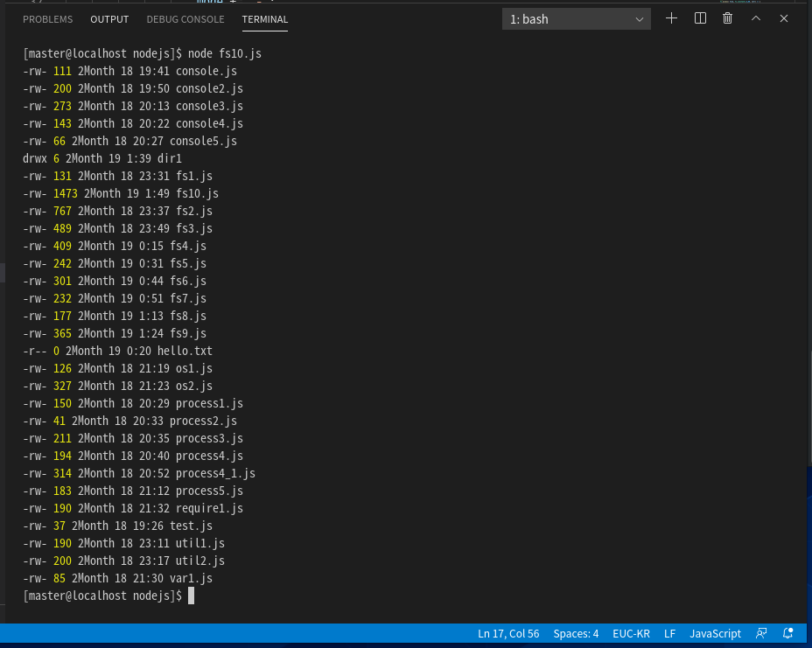Click the 'console.js' file name

[x=206, y=72]
